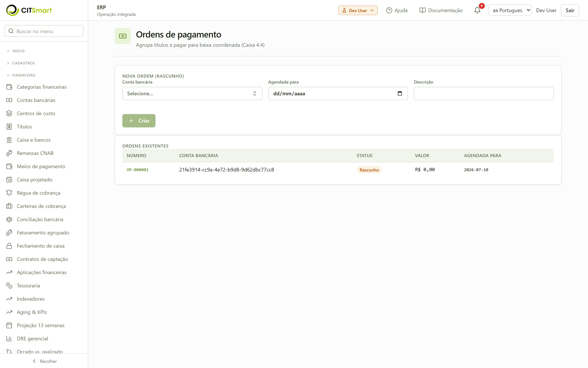This screenshot has width=588, height=368.
Task: Open Categorias financeiras menu item
Action: (42, 87)
